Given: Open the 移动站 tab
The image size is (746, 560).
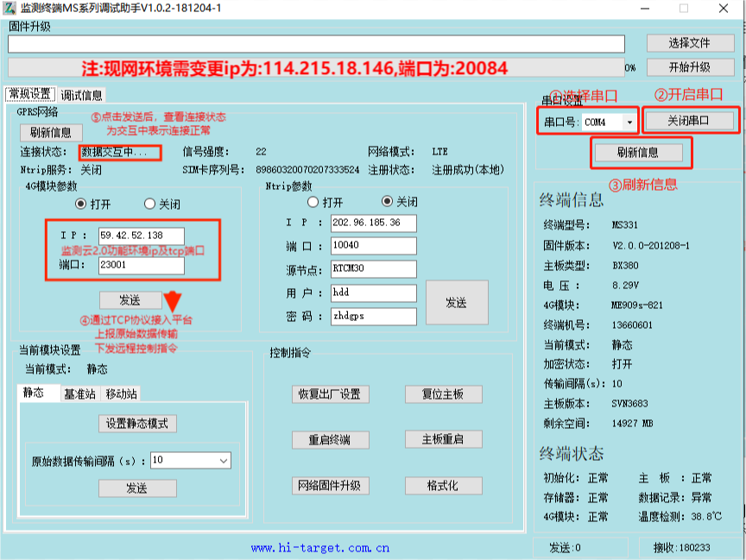Looking at the screenshot, I should click(121, 394).
